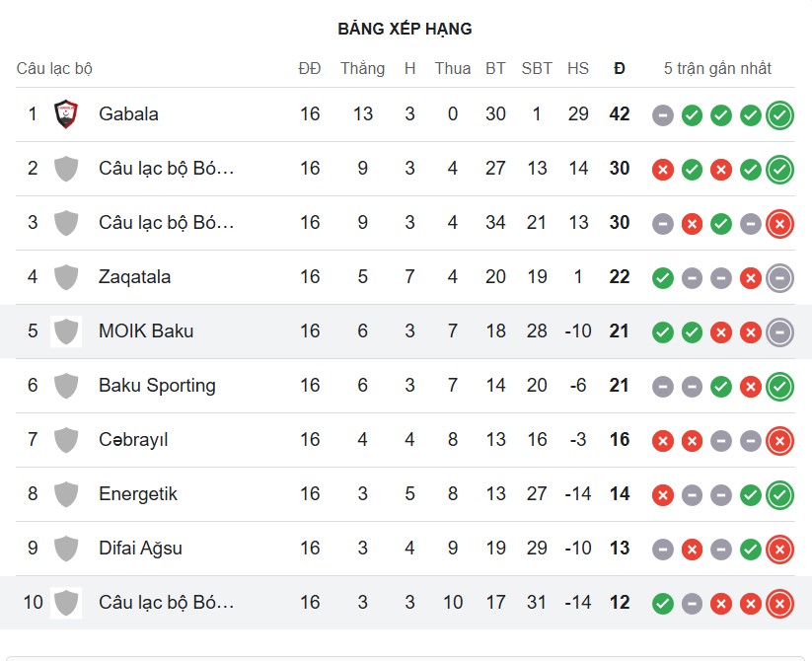Image resolution: width=812 pixels, height=661 pixels.
Task: Click the Baku Sporting shield icon
Action: pos(66,386)
